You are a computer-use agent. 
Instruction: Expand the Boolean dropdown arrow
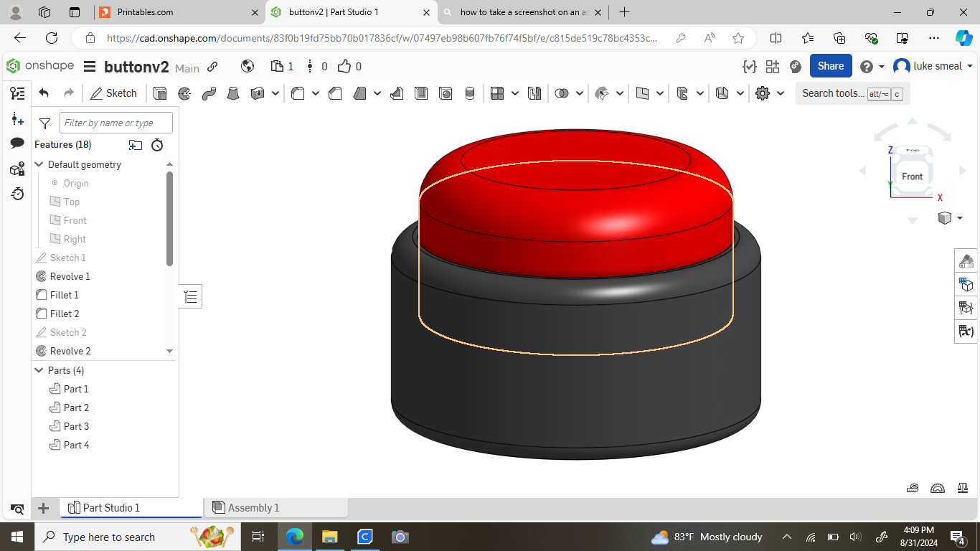pyautogui.click(x=579, y=93)
